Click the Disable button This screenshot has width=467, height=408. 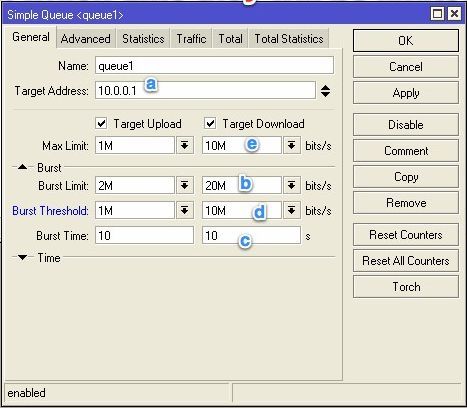tap(406, 125)
